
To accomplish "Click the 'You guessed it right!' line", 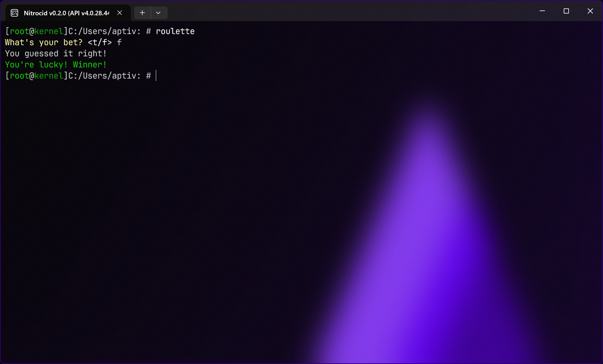I will point(56,54).
